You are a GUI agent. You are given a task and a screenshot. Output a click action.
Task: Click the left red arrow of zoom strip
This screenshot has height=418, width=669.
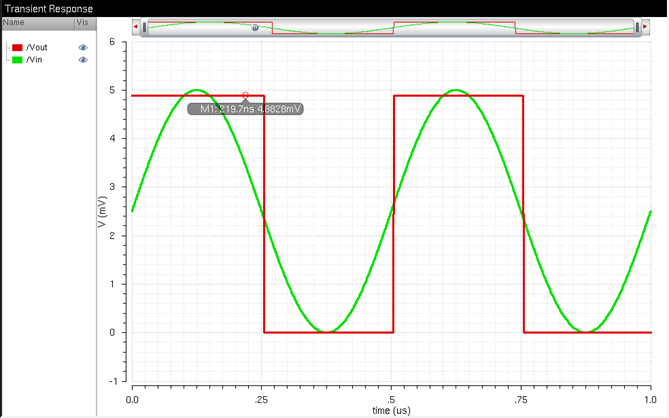click(x=136, y=27)
